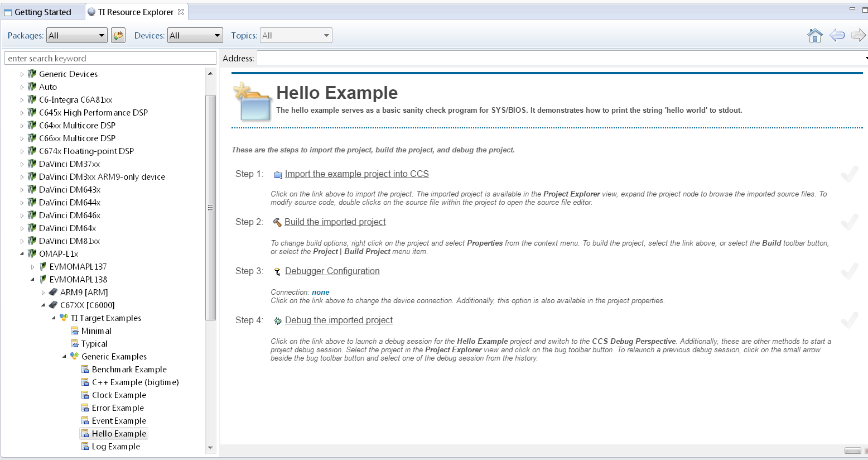Click the import project icon in Step 1

(278, 175)
